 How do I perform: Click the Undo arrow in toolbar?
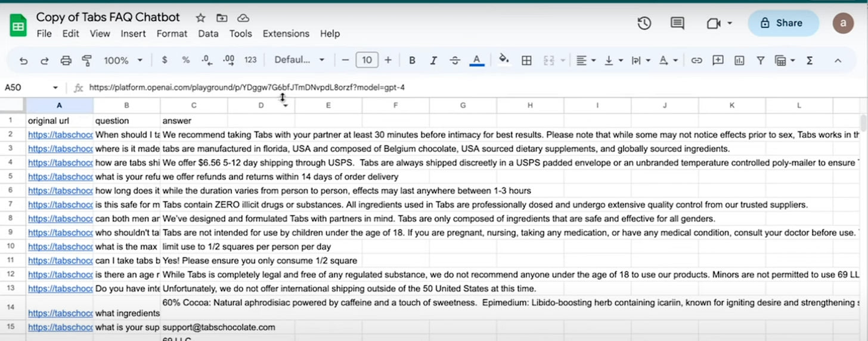tap(23, 60)
